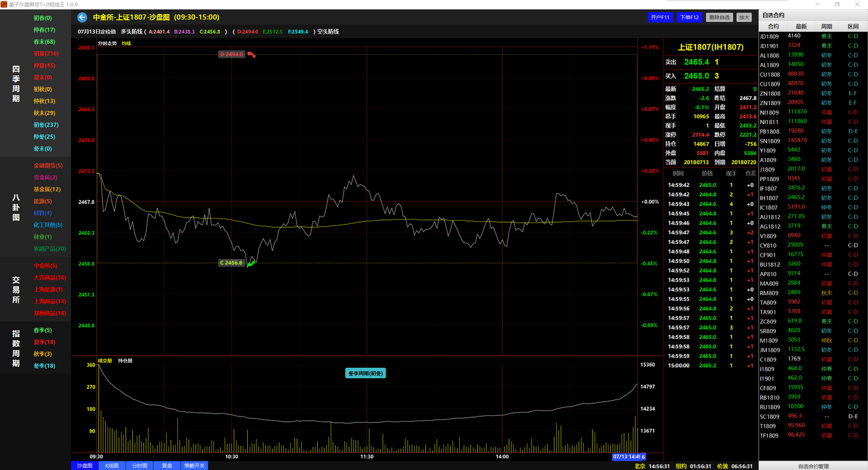Select the RB1810 watchlist row
Image resolution: width=868 pixels, height=470 pixels.
tap(813, 397)
